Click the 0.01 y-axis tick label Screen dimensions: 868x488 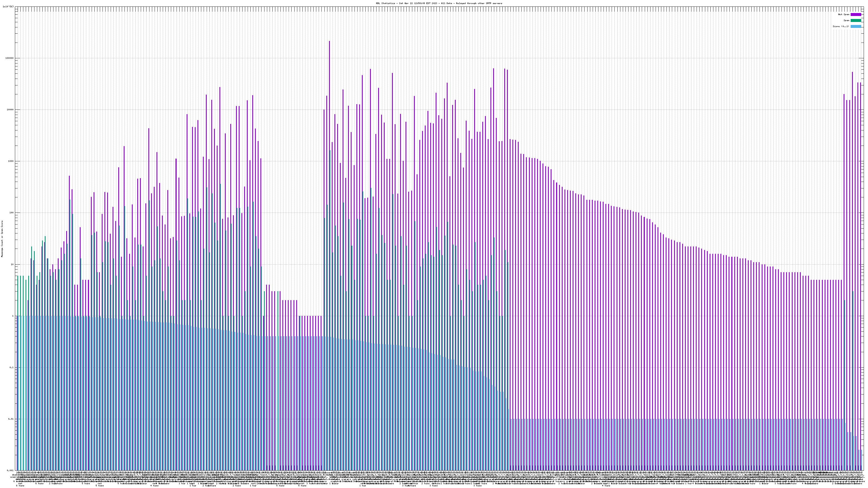11,419
